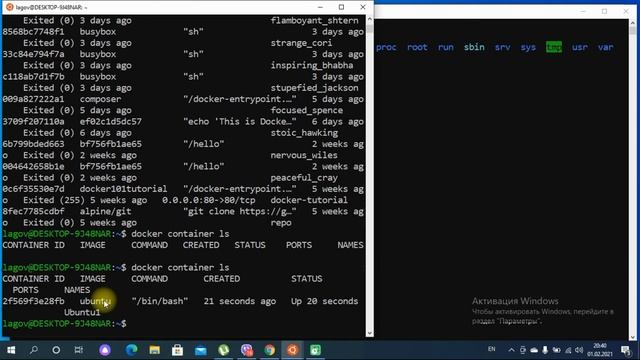
Task: Click scroll down arrow in right terminal window
Action: click(633, 337)
